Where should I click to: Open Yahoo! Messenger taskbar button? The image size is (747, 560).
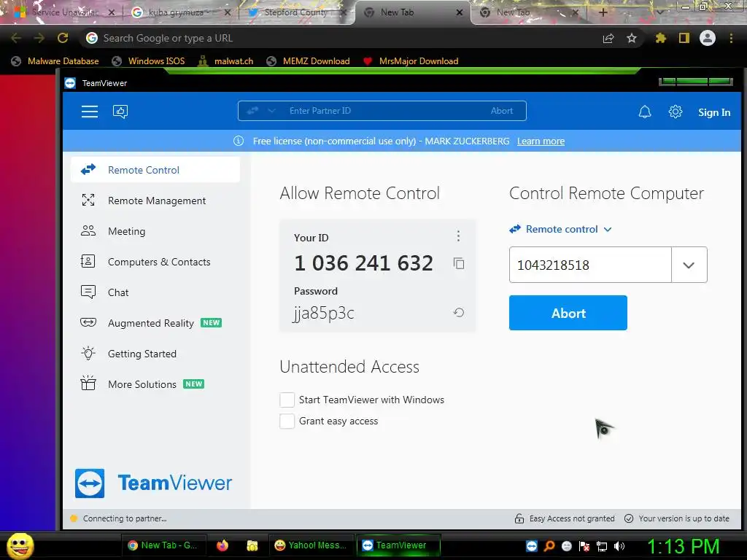(311, 545)
